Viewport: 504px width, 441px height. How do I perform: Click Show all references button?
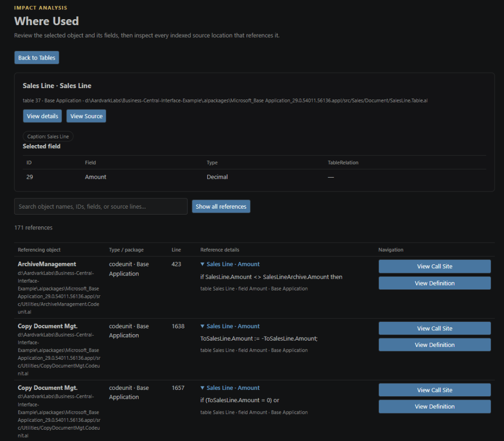pyautogui.click(x=221, y=206)
